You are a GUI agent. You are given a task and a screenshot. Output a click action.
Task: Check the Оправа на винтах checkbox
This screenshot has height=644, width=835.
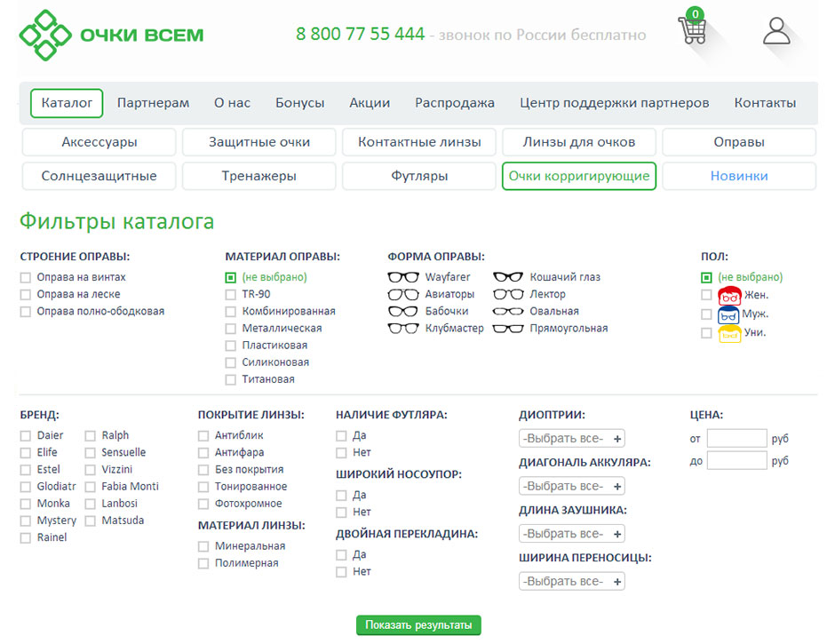click(26, 277)
